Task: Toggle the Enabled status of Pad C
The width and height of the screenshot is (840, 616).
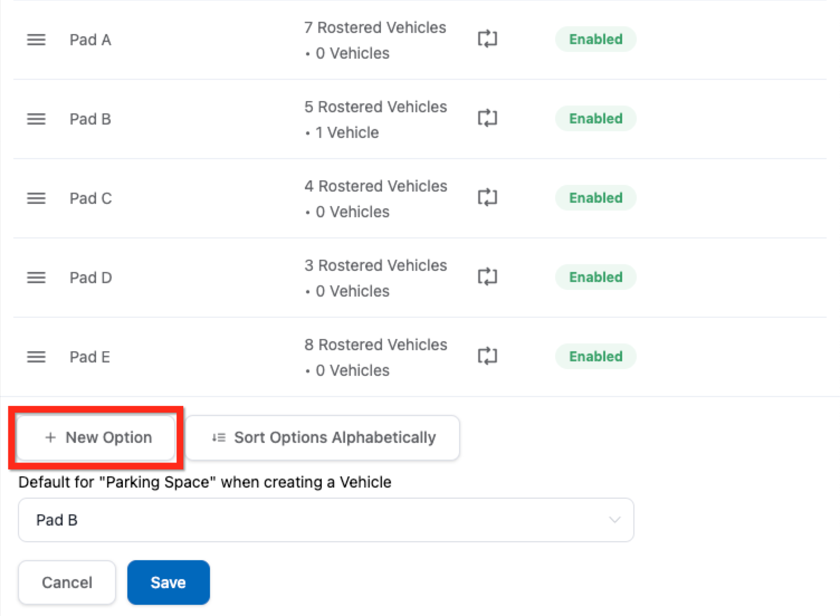Action: pos(595,198)
